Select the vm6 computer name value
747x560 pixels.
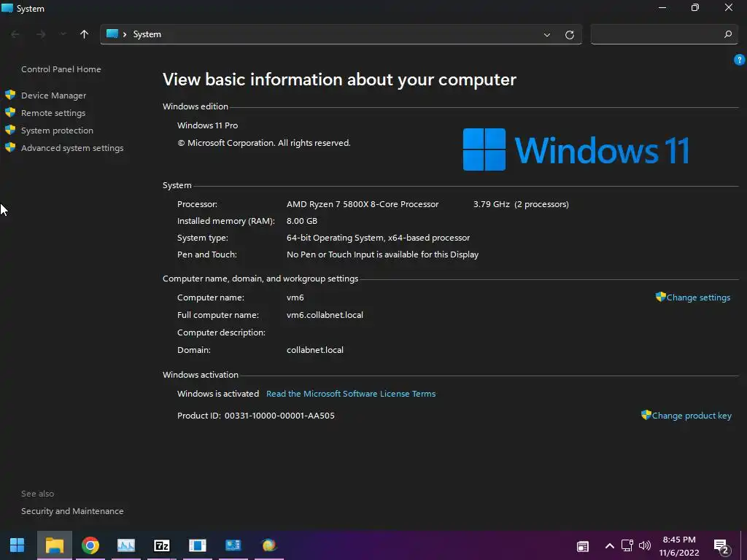coord(295,297)
